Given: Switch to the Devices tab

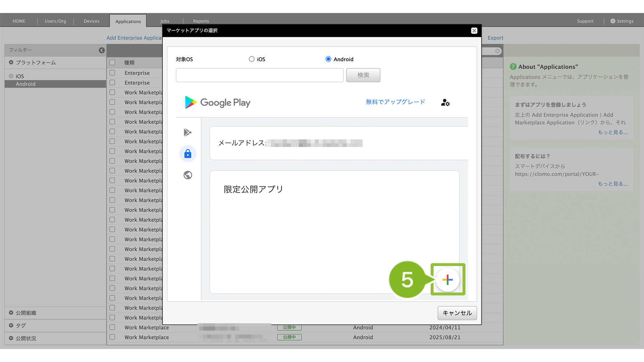Looking at the screenshot, I should 91,21.
